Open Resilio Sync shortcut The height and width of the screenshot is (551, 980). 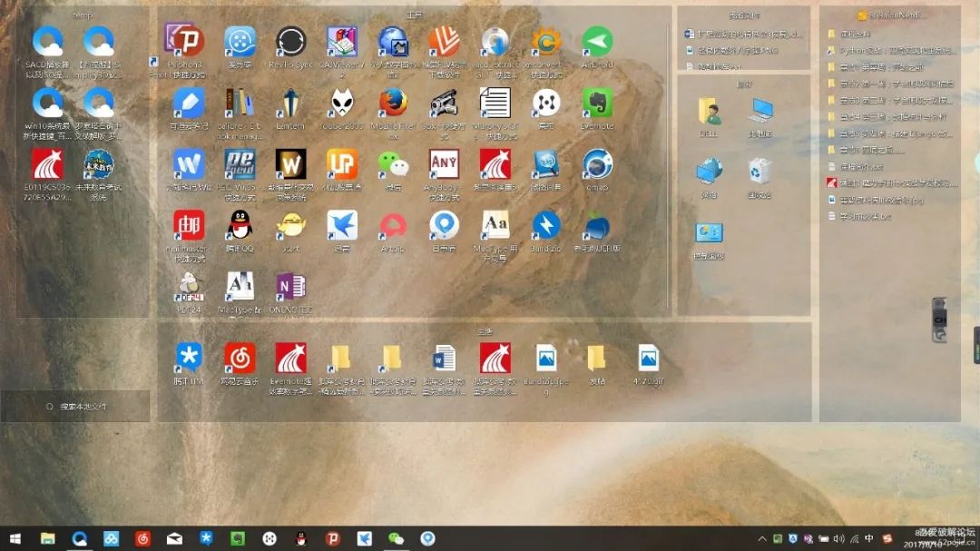pos(290,42)
